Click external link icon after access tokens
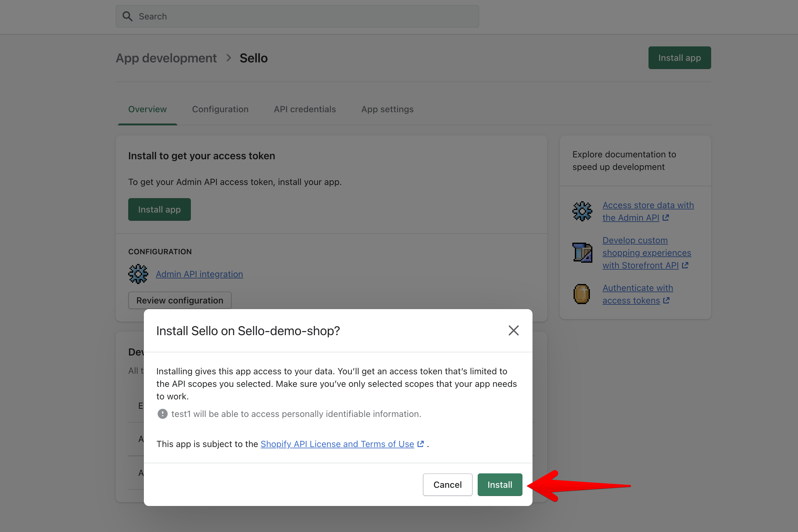 (x=666, y=301)
